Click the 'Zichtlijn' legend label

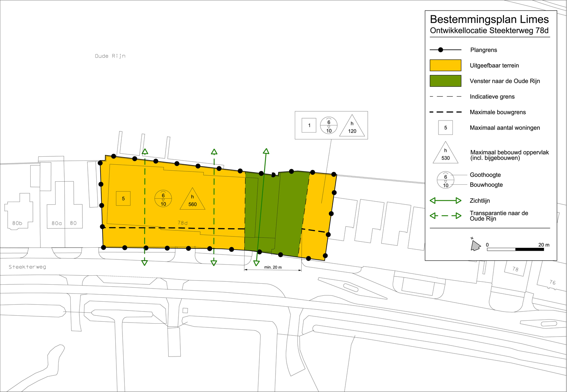tap(480, 201)
